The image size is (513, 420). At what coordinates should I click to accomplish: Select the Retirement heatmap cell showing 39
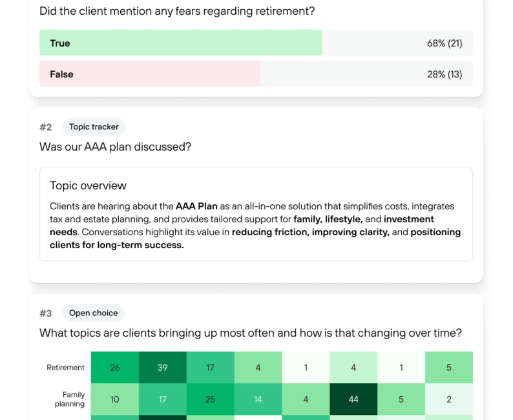pos(162,368)
